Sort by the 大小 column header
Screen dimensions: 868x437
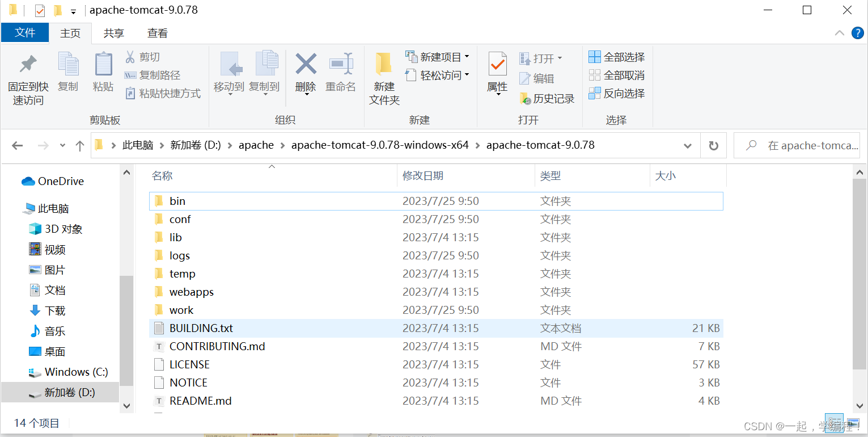point(666,176)
